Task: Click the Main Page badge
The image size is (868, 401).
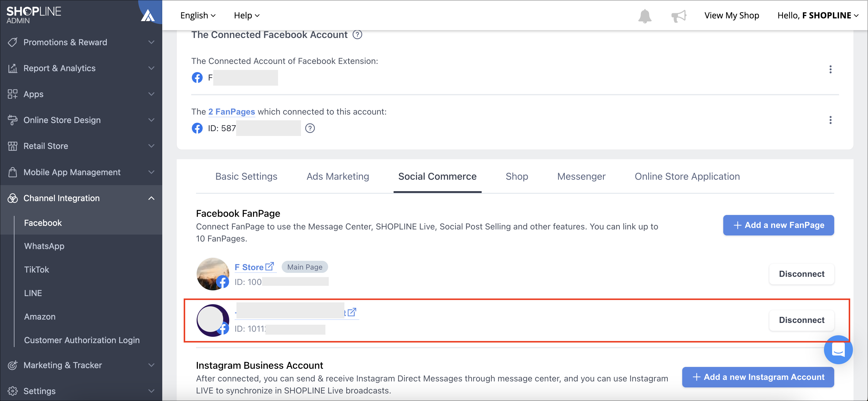Action: click(305, 267)
